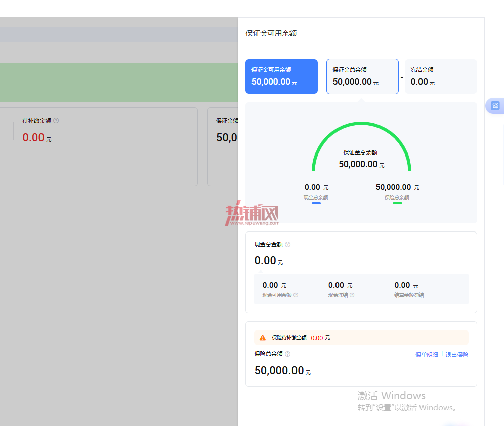Open the 保单明细 link
The width and height of the screenshot is (504, 426).
click(x=427, y=355)
